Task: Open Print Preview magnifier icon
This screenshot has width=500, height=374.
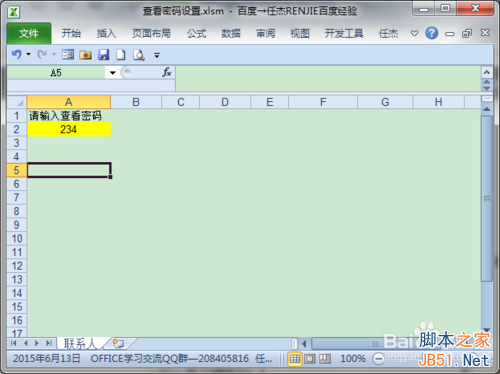Action: [x=139, y=55]
